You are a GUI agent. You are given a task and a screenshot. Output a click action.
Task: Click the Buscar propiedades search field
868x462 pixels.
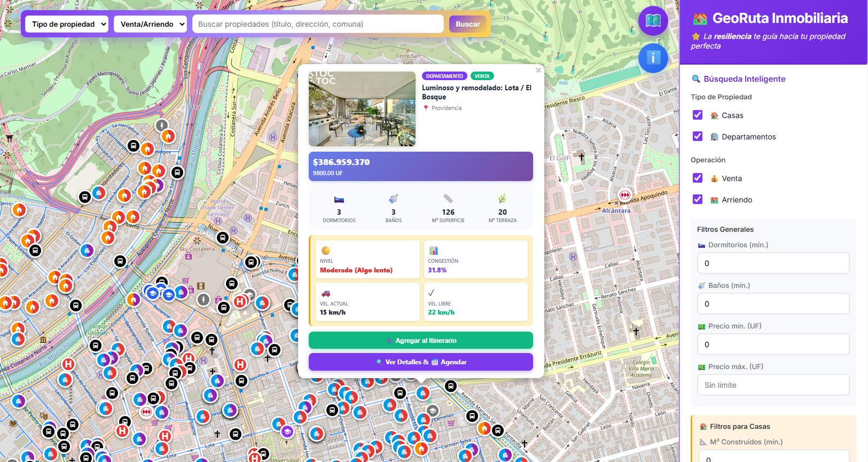pos(318,24)
